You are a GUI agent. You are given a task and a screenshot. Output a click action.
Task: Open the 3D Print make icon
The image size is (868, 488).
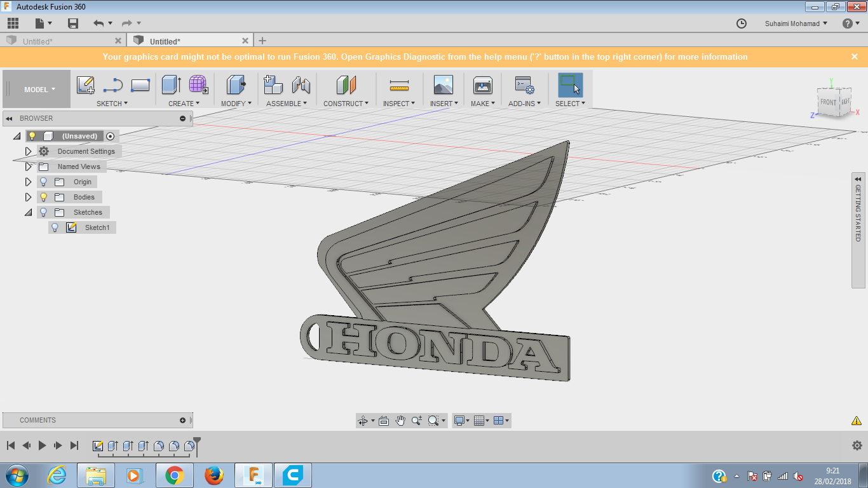click(483, 85)
